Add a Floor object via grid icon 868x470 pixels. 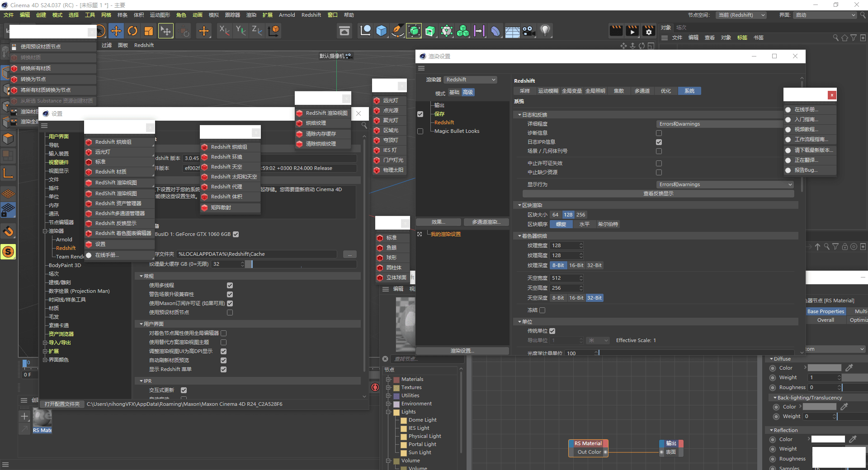coord(512,31)
